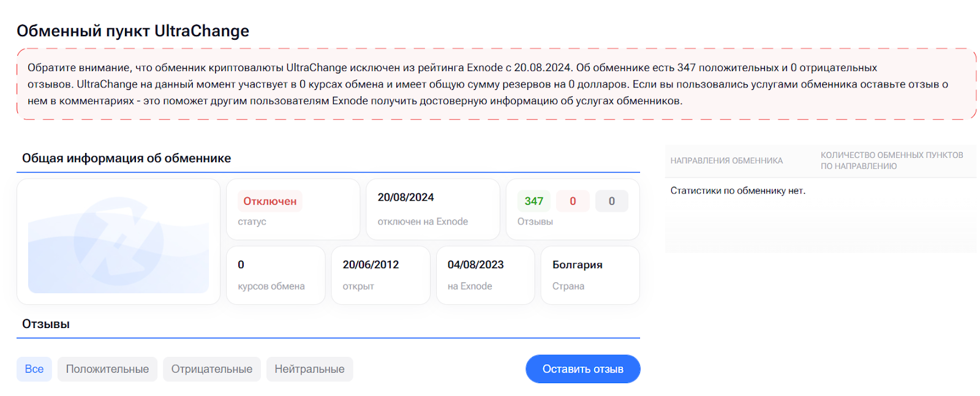Click the Болгария country value

click(578, 265)
